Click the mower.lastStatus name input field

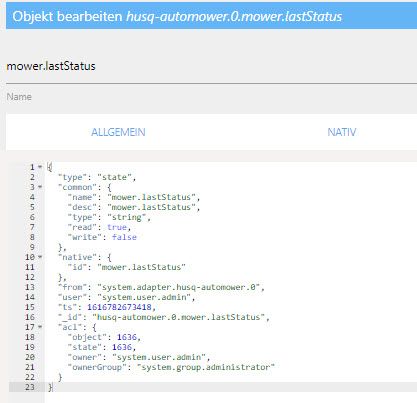[x=211, y=66]
